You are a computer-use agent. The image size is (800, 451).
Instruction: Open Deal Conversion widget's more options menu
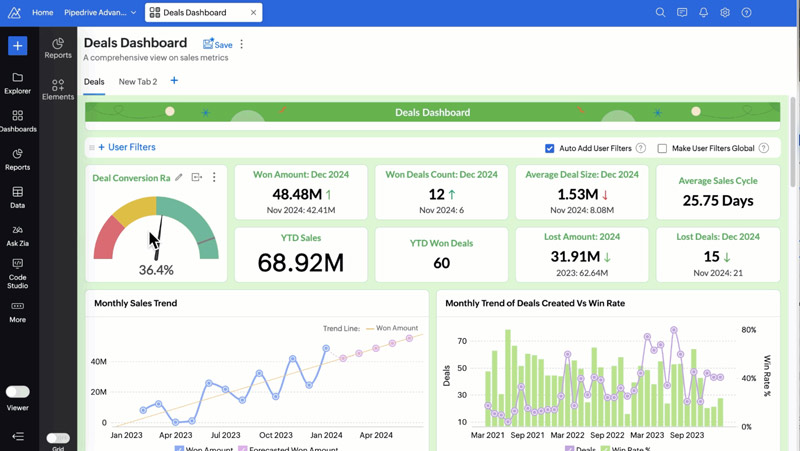(214, 178)
